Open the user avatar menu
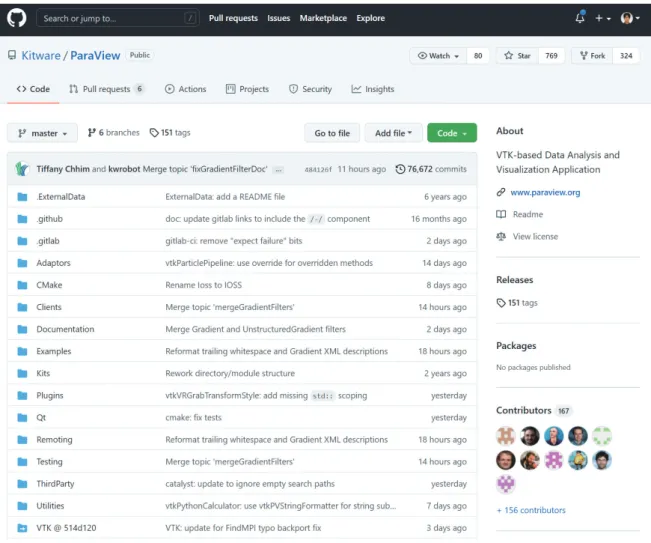651x543 pixels. coord(630,18)
